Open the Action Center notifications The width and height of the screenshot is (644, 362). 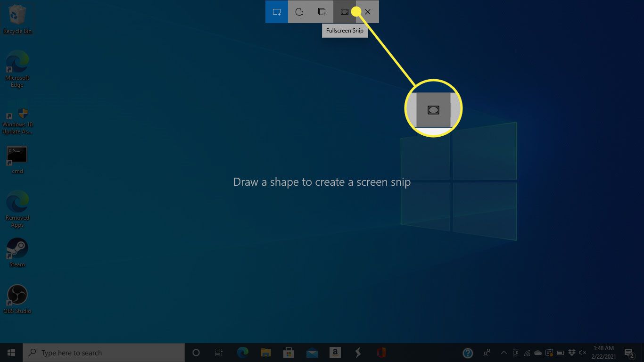click(x=629, y=353)
